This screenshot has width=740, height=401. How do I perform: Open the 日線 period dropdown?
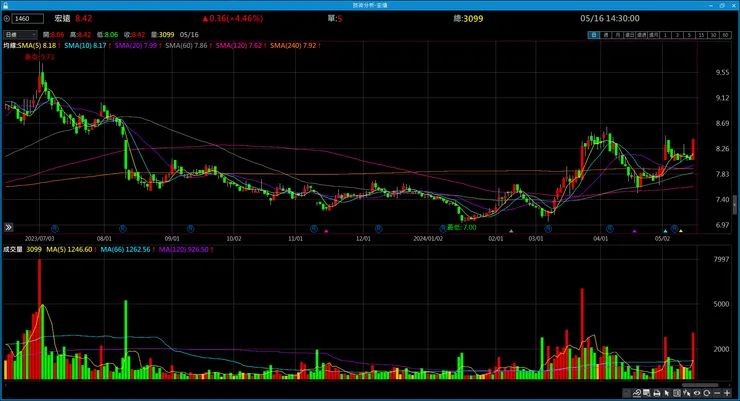[20, 34]
